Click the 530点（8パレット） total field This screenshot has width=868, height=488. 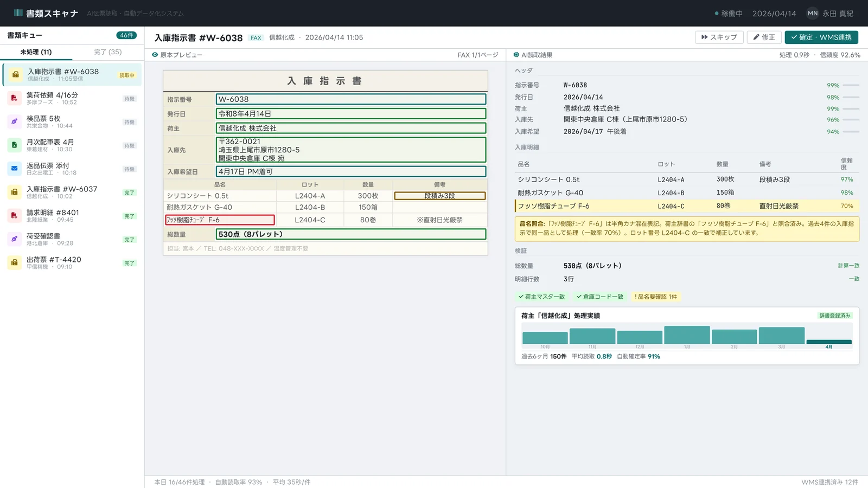point(351,234)
